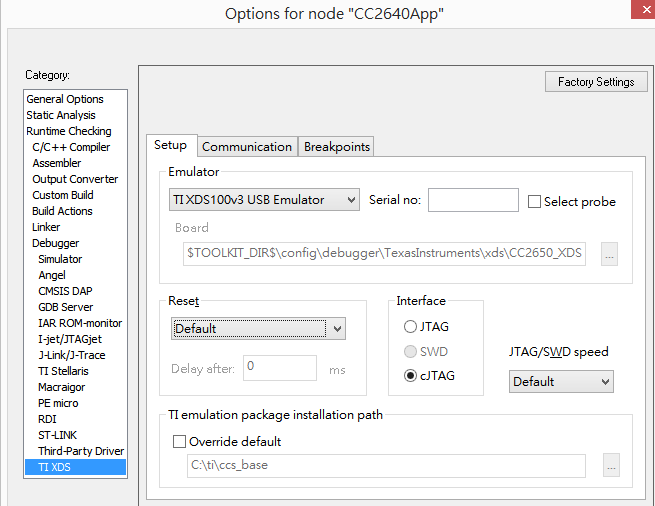Select the JTAG interface radio button
The height and width of the screenshot is (506, 655).
(411, 327)
